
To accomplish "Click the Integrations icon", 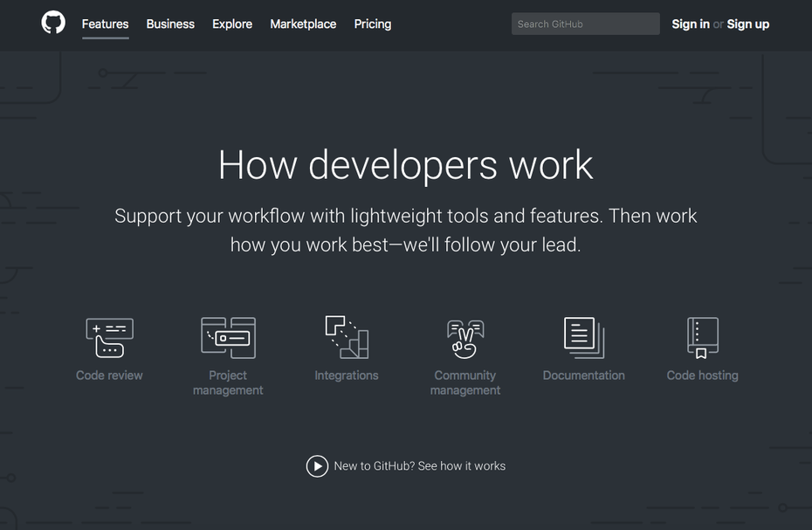I will (x=347, y=337).
